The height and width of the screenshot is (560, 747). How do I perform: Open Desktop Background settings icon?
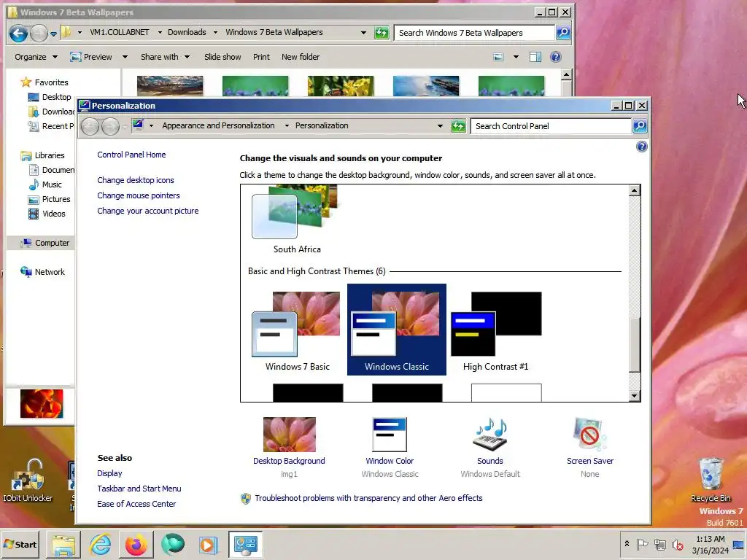pos(289,435)
